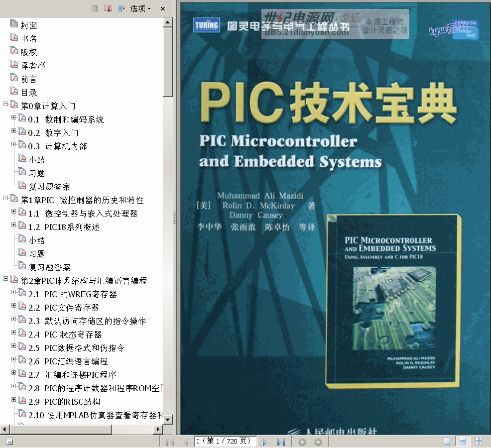This screenshot has width=491, height=448.
Task: Jump to the last page
Action: 281,442
